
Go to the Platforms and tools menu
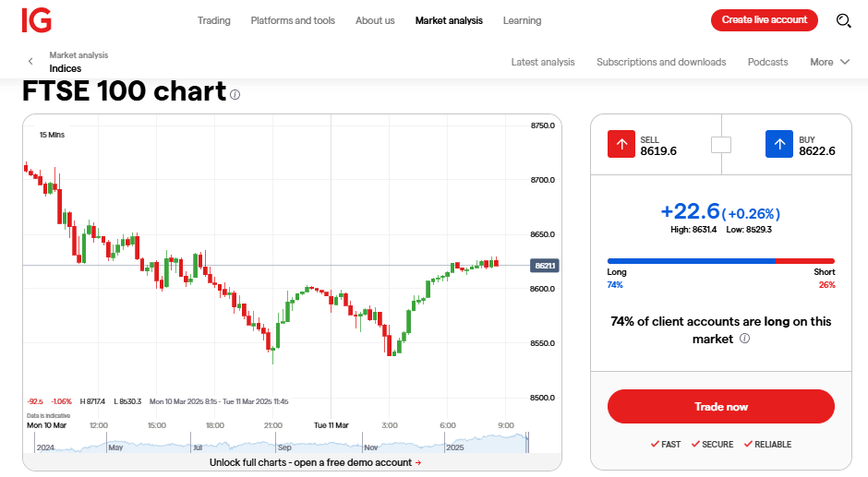[293, 20]
